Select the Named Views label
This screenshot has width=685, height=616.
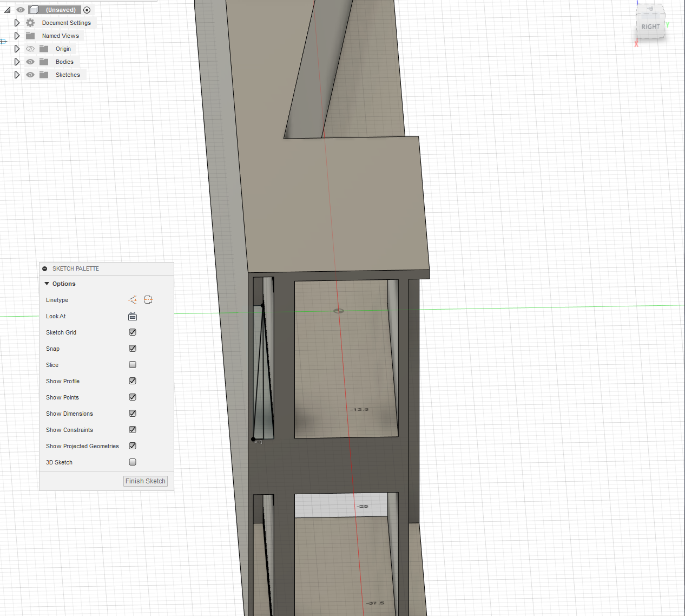[61, 36]
